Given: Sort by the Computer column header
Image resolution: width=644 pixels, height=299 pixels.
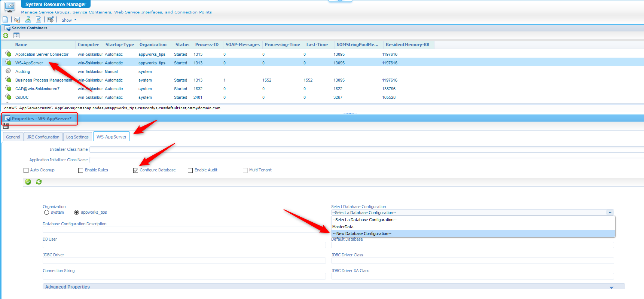Looking at the screenshot, I should tap(89, 45).
